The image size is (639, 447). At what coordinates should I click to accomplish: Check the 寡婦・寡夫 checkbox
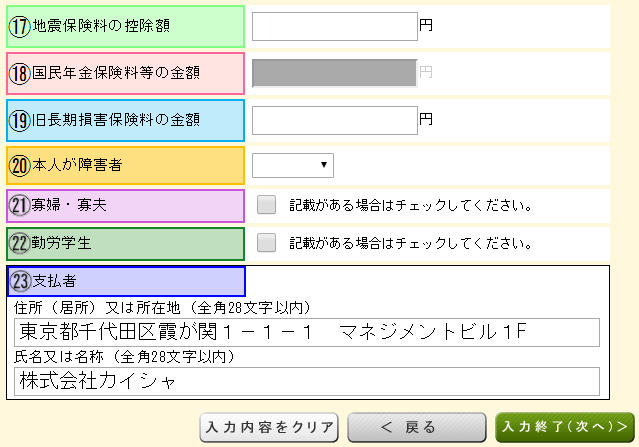266,206
